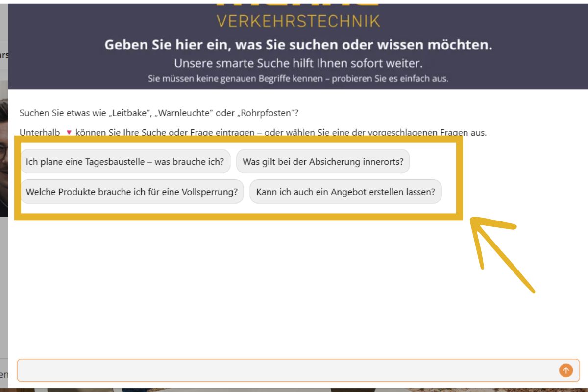Click 'Unsere smarte Suche hilft Ihnen sofort weiter'
Image resolution: width=588 pixels, height=392 pixels.
pyautogui.click(x=298, y=63)
